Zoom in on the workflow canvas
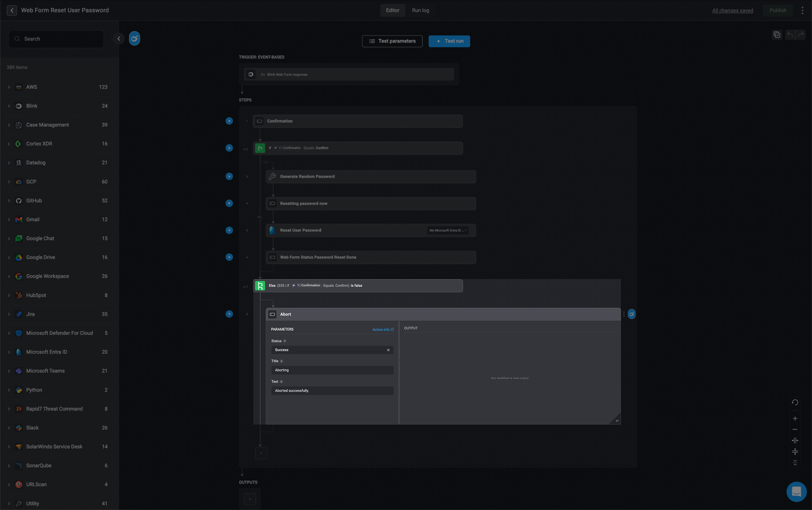Screen dimensions: 812x510 click(x=795, y=418)
